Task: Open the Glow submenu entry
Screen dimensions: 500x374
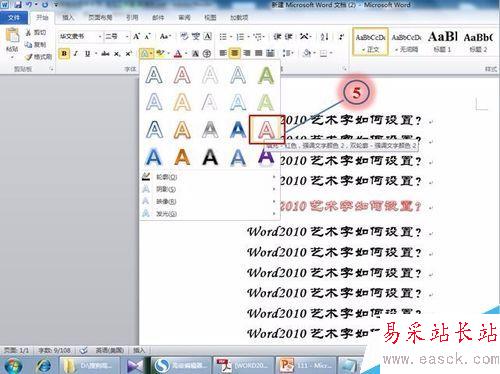Action: 210,214
